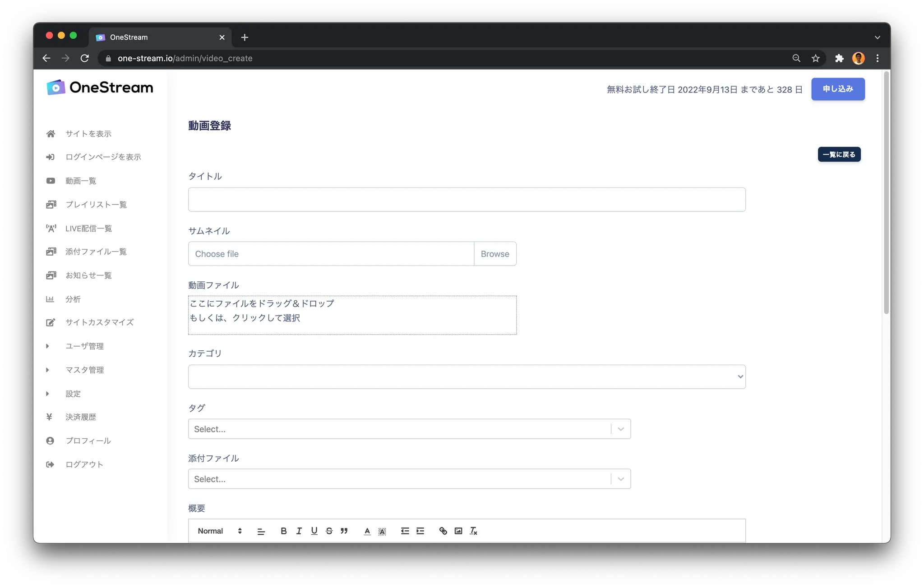This screenshot has height=587, width=924.
Task: Apply strikethrough formatting icon
Action: [329, 531]
